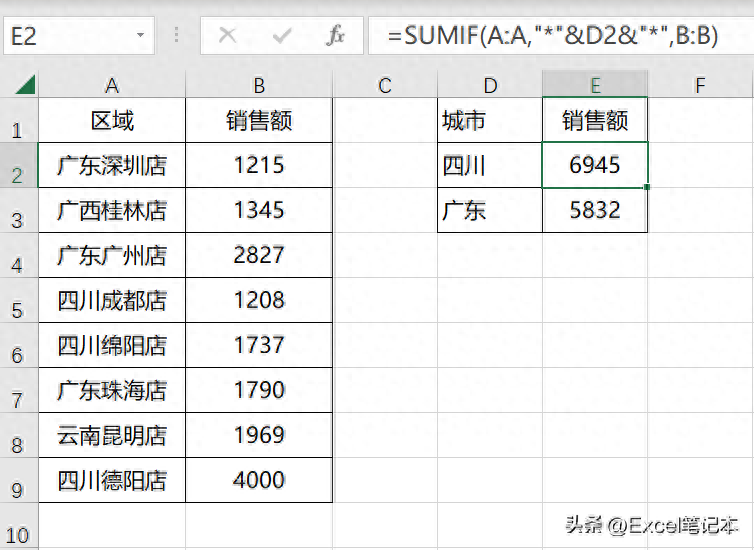Viewport: 754px width, 550px height.
Task: Select column B header
Action: [x=259, y=85]
